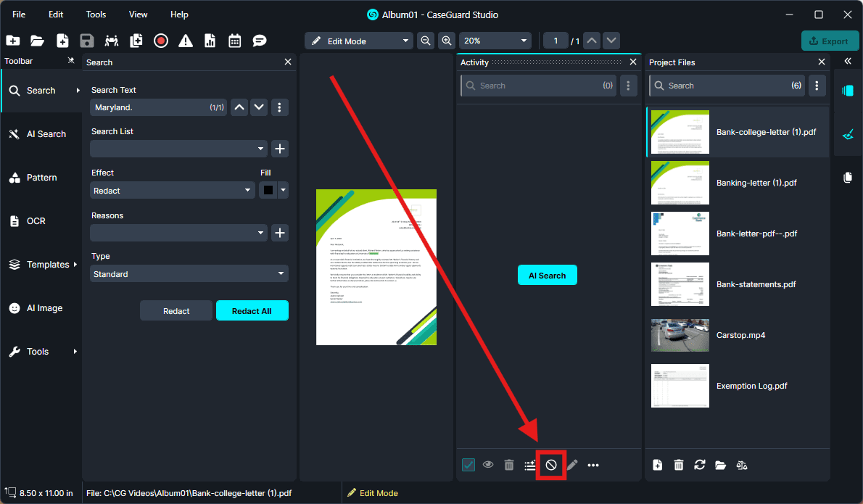Image resolution: width=863 pixels, height=504 pixels.
Task: Click the red record button in toolbar
Action: [x=161, y=41]
